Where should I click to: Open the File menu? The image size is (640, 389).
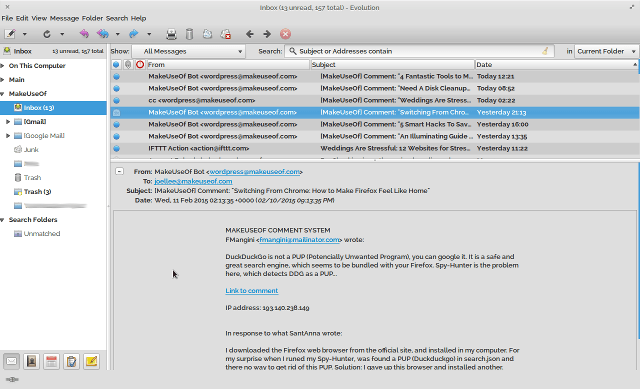(x=7, y=18)
